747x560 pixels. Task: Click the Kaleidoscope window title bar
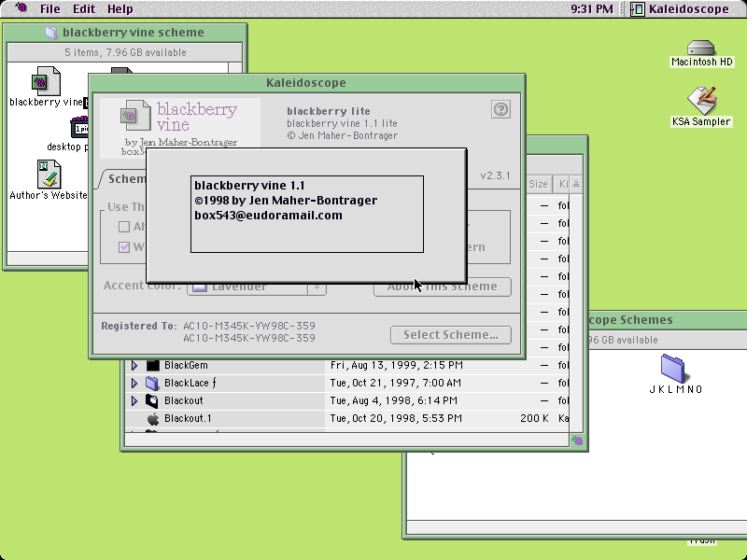pyautogui.click(x=307, y=83)
